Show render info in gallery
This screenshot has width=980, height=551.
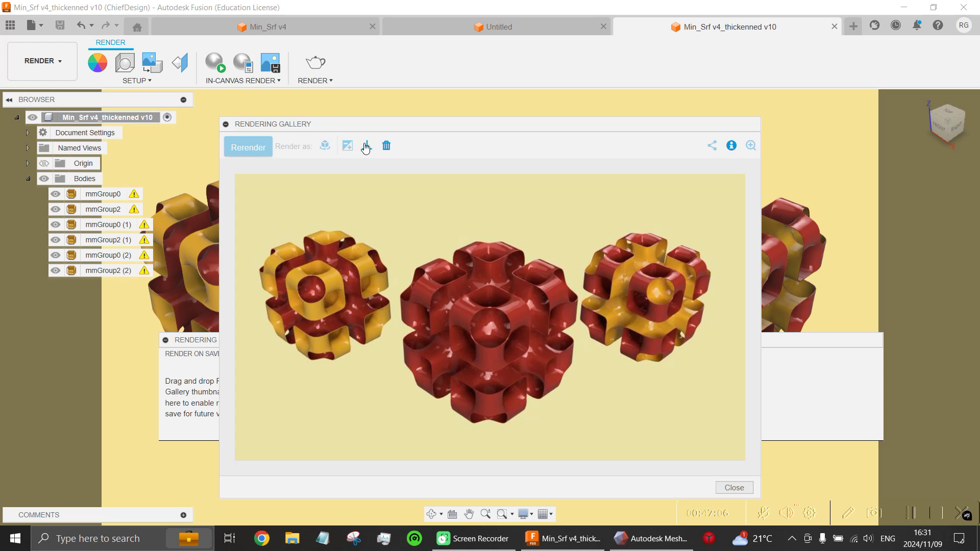pyautogui.click(x=731, y=145)
